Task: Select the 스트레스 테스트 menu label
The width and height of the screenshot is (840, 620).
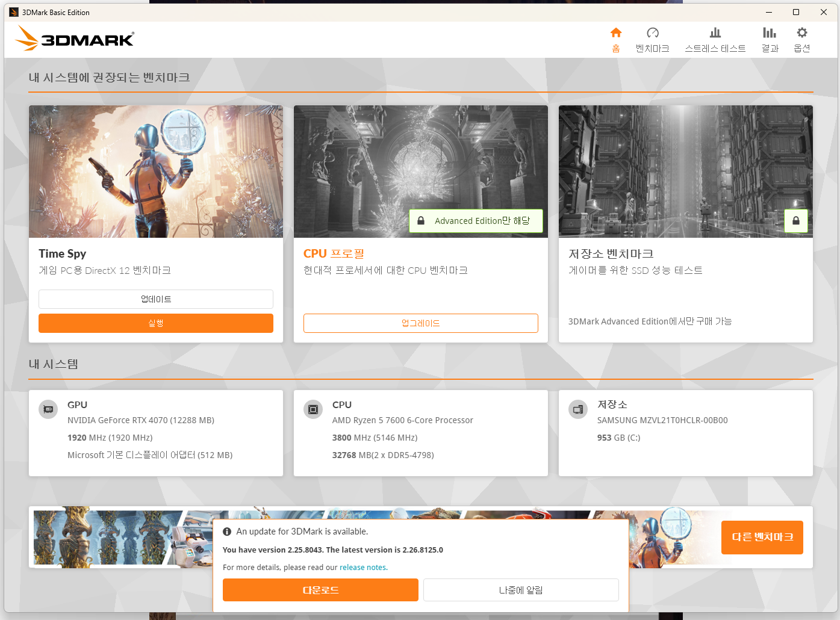Action: click(x=715, y=49)
